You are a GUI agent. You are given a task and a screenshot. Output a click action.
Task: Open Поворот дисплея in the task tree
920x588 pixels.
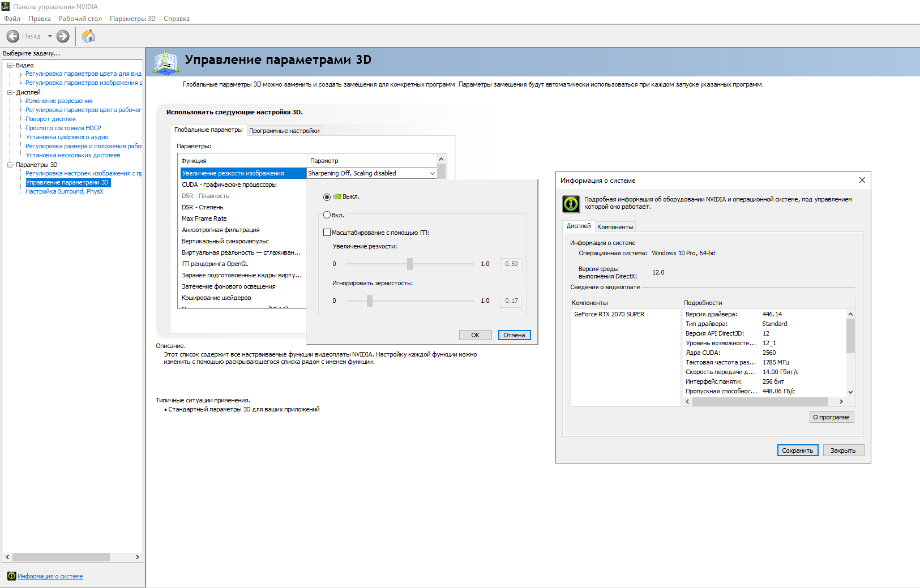pos(50,119)
